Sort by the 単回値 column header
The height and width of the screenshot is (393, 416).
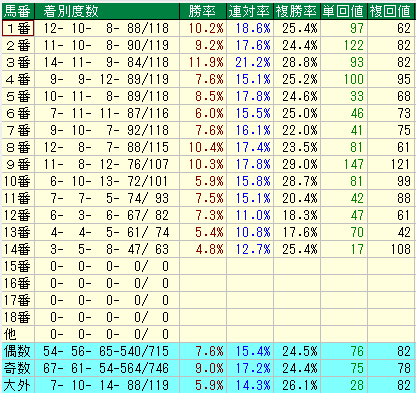click(344, 11)
